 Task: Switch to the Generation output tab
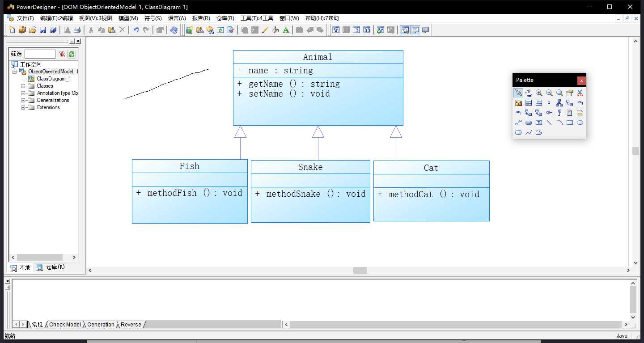(x=101, y=325)
